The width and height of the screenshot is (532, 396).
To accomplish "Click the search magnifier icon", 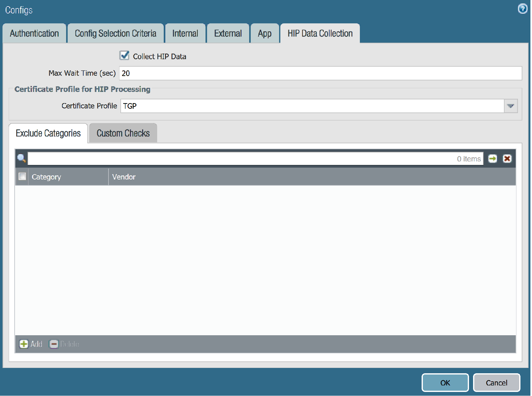I will click(x=21, y=158).
